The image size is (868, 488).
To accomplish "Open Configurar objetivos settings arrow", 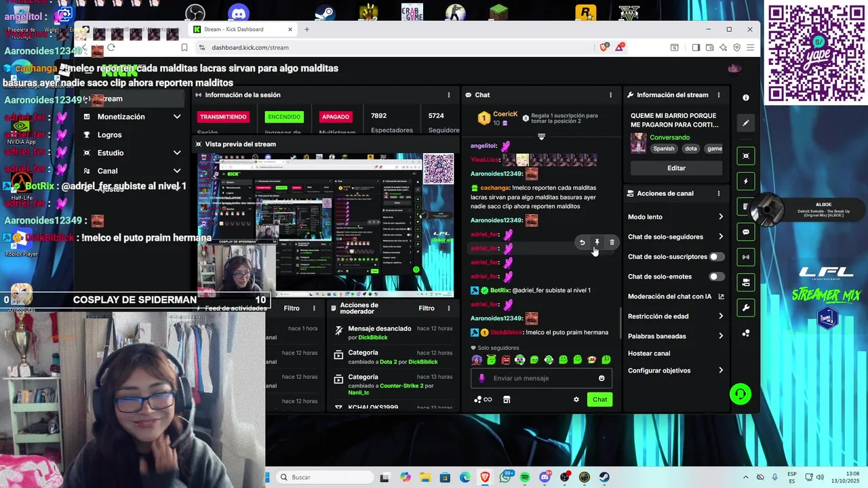I will [721, 370].
